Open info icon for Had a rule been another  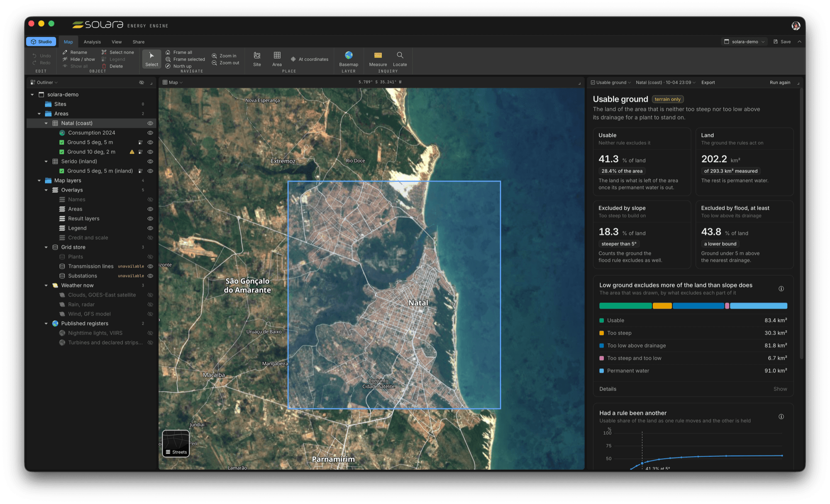click(781, 416)
